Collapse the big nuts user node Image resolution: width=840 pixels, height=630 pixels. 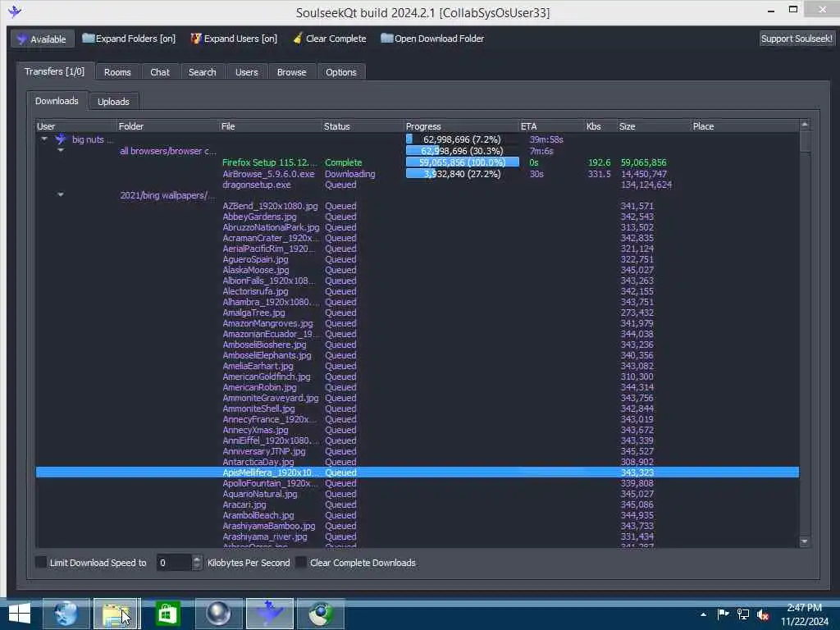coord(44,139)
